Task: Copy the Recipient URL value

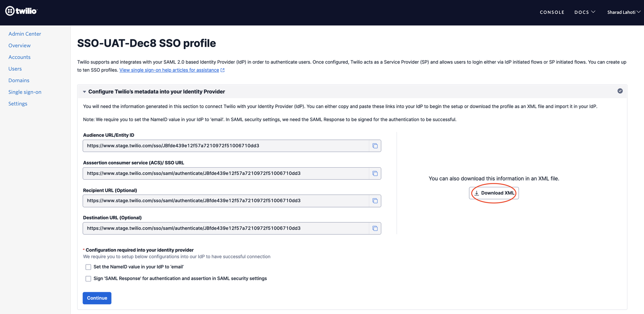Action: point(375,201)
